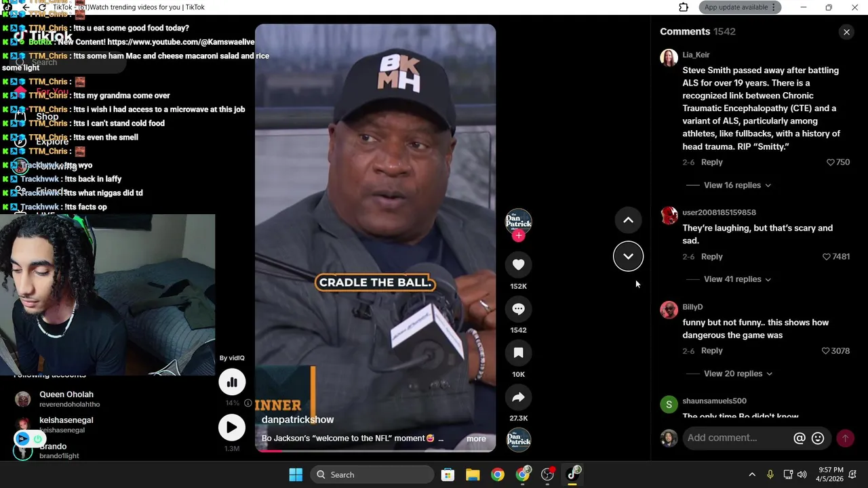Reply to Lia_Keir's comment

712,163
